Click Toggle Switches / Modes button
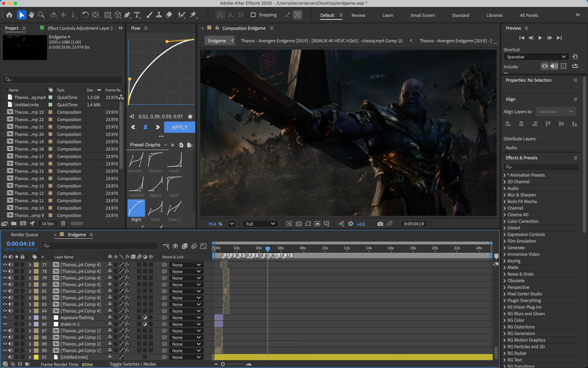The width and height of the screenshot is (588, 368). (133, 364)
